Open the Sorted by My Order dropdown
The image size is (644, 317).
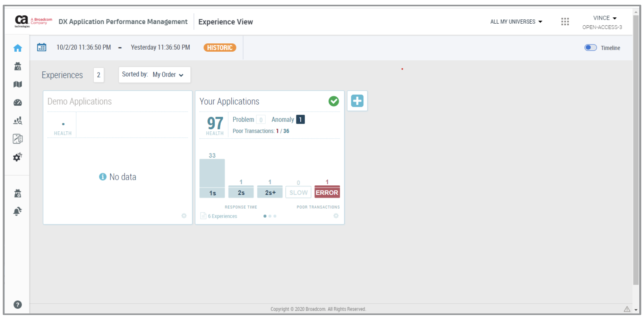(x=154, y=75)
